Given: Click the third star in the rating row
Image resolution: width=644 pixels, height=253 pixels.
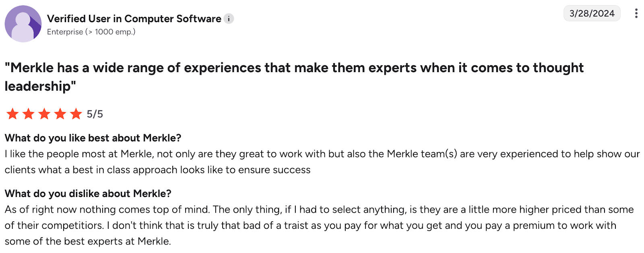Looking at the screenshot, I should pos(44,114).
